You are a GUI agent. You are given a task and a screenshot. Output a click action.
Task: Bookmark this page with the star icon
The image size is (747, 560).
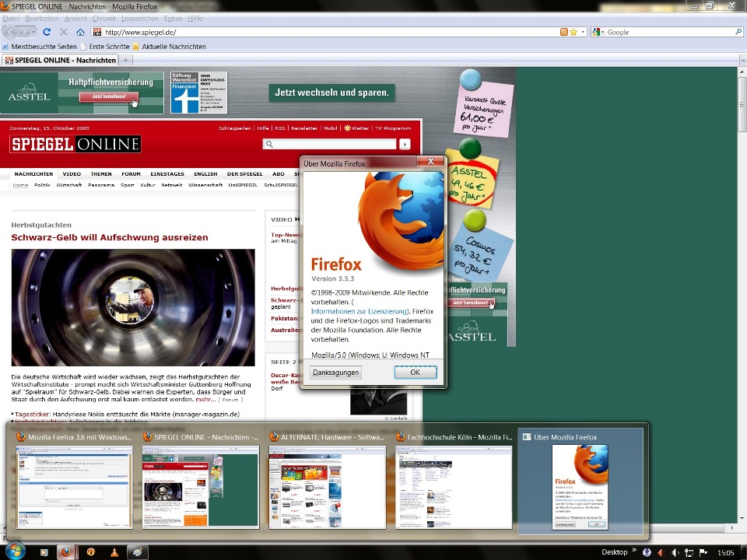573,32
